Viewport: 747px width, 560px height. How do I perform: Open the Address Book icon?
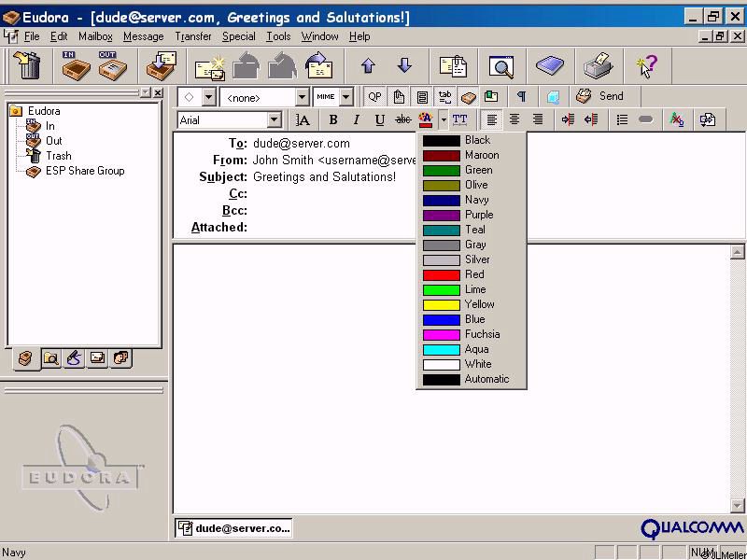[x=550, y=65]
